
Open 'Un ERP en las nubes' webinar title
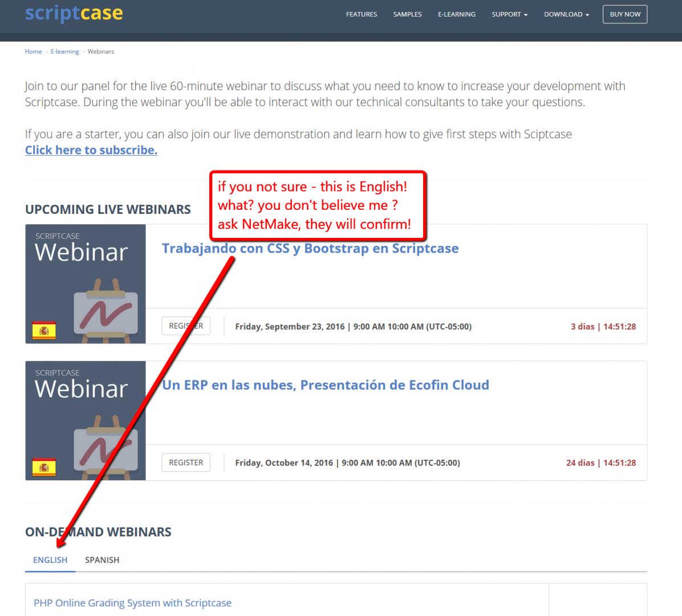coord(326,385)
